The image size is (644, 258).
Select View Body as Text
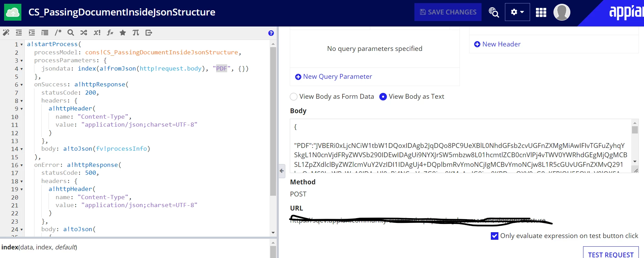click(383, 97)
